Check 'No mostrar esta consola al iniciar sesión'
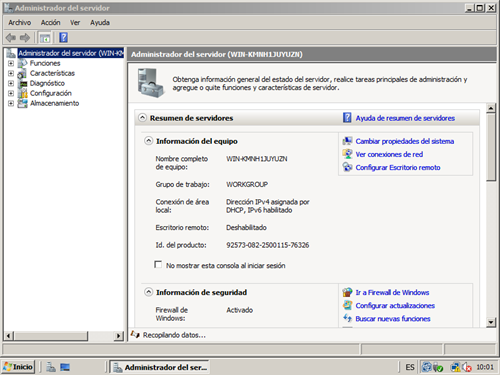 (158, 265)
